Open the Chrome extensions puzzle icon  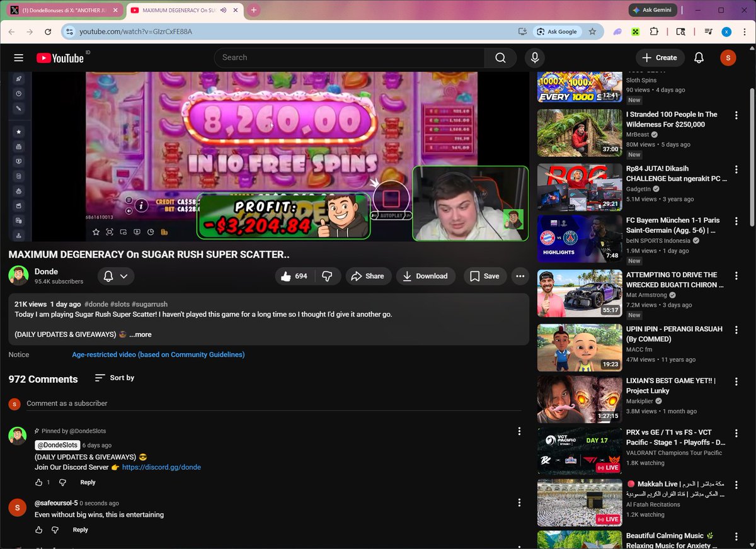click(654, 31)
